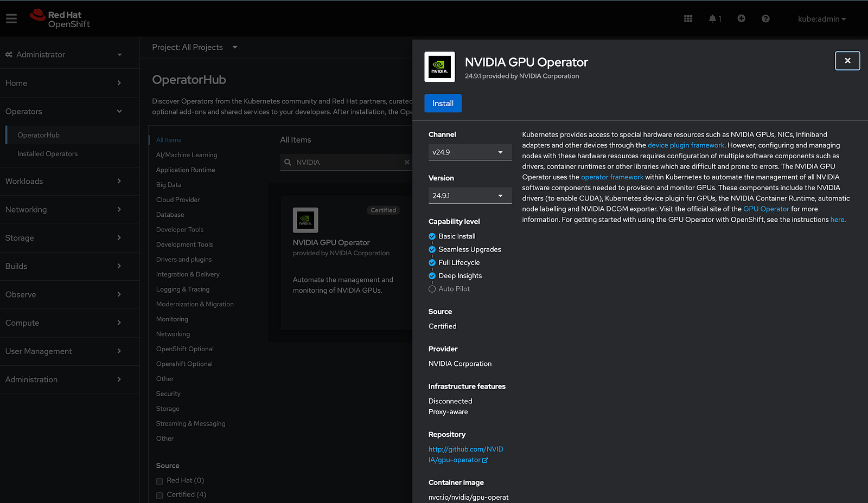Filter by Security category
Image resolution: width=868 pixels, height=503 pixels.
pos(168,394)
